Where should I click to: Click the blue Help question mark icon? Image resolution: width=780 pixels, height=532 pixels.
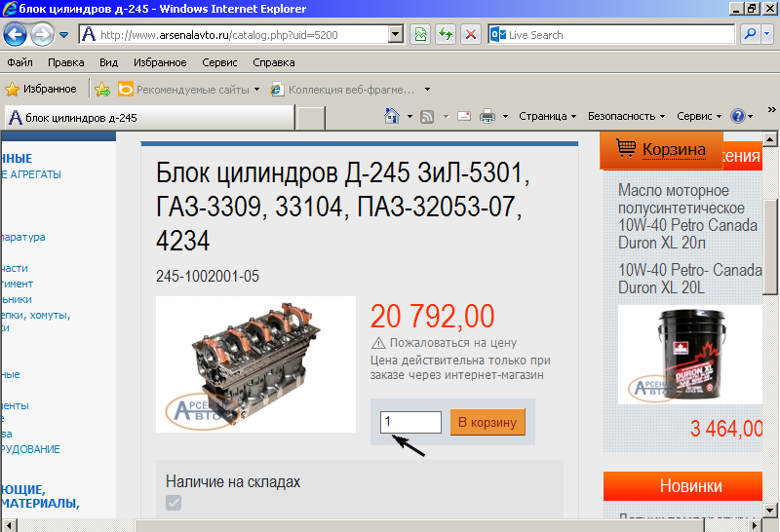(738, 116)
